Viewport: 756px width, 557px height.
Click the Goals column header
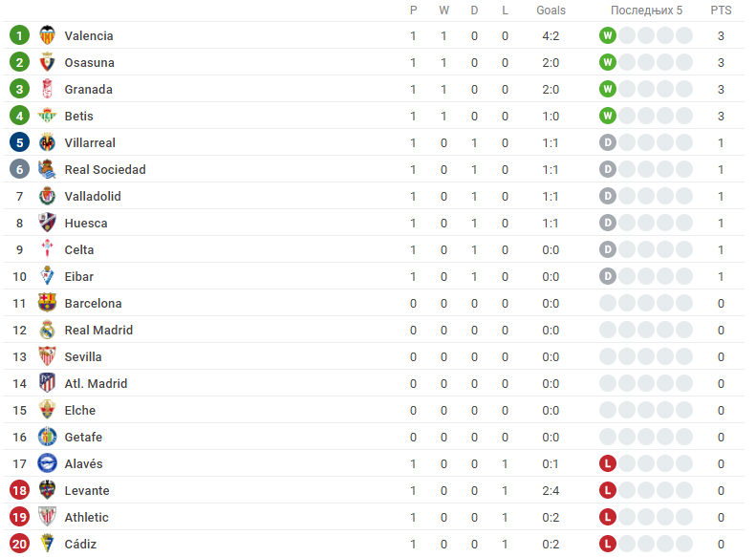[551, 11]
